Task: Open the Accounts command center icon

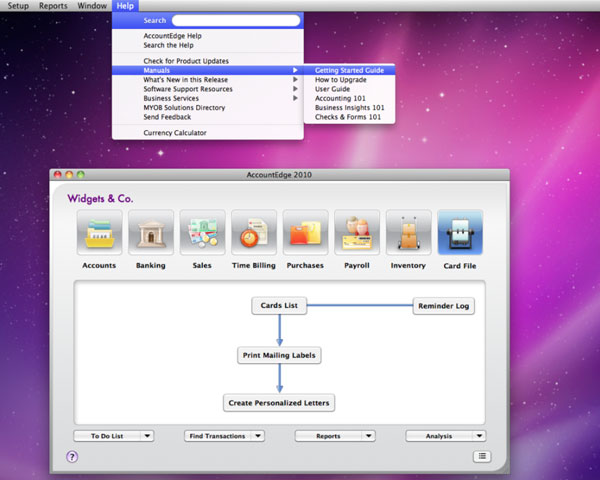Action: pos(99,232)
